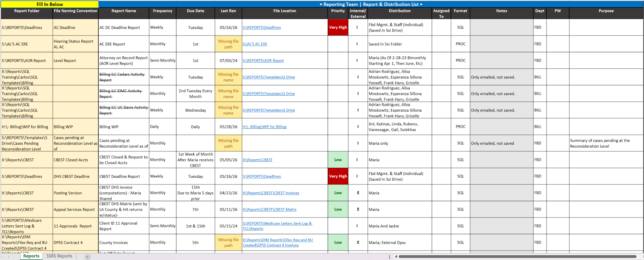Click the previous sheet navigation arrow
Viewport: 644px width, 260px height.
2,257
